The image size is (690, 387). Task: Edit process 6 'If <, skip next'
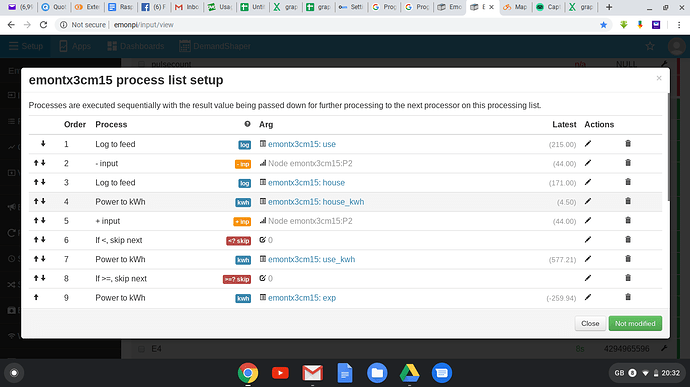(x=588, y=240)
